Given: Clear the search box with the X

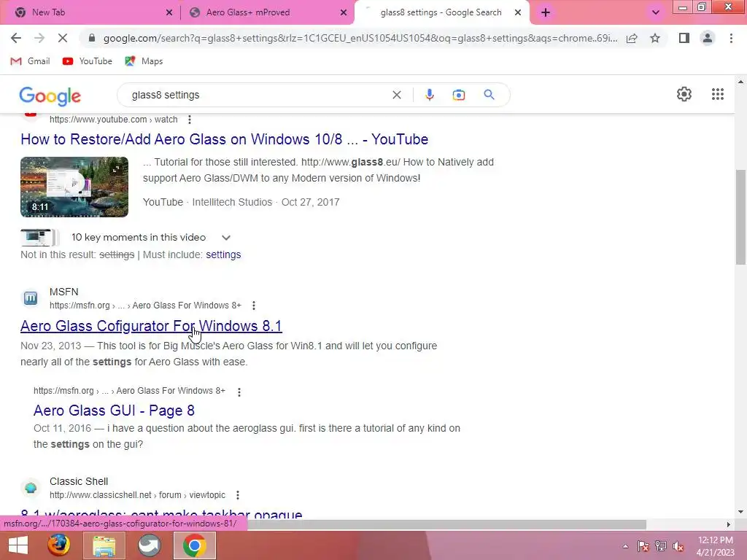Looking at the screenshot, I should coord(396,95).
